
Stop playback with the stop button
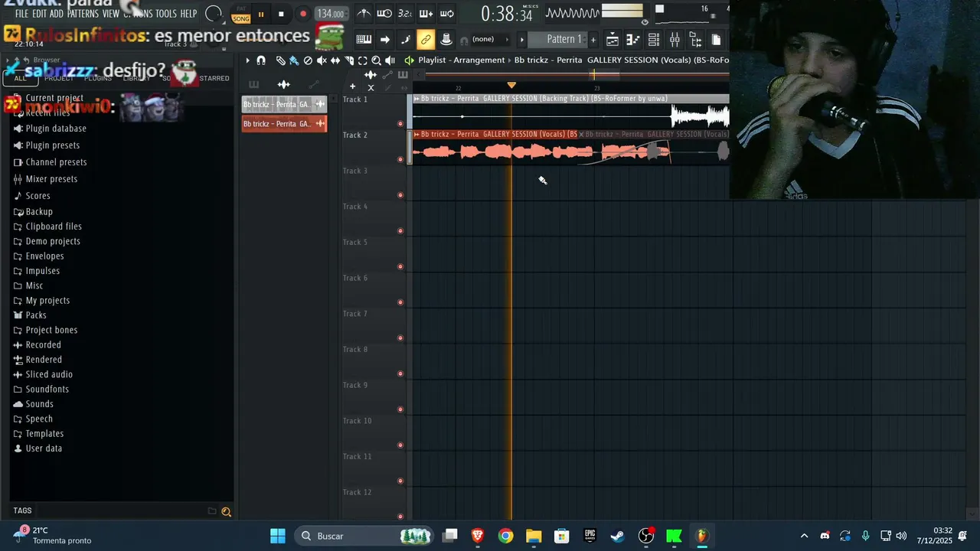tap(281, 14)
